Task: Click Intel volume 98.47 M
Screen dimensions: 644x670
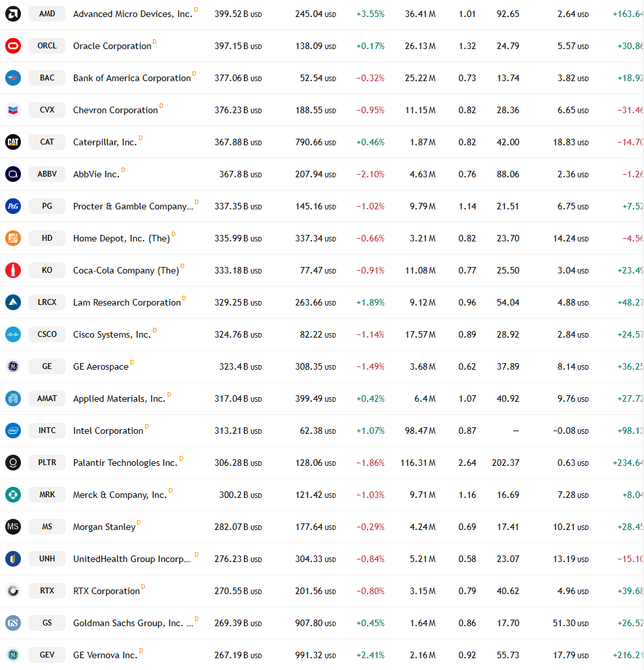Action: [x=420, y=431]
